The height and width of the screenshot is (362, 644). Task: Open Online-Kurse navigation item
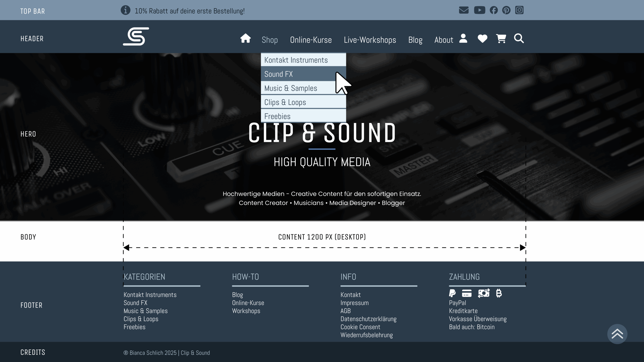coord(311,40)
